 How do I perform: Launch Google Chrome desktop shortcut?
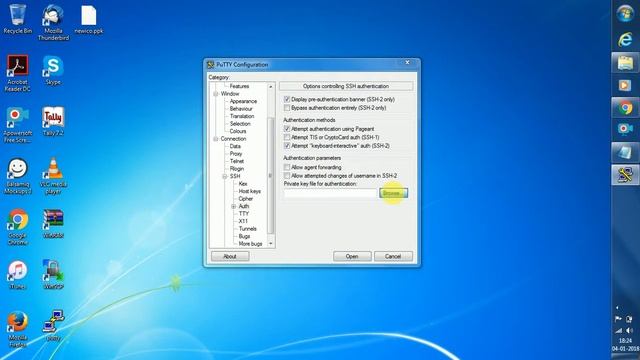(18, 227)
